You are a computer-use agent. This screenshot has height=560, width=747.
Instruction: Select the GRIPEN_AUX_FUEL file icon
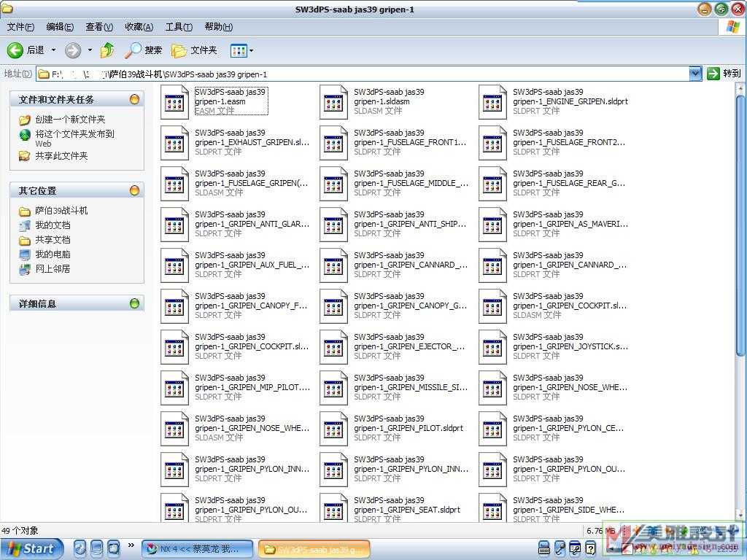(x=174, y=265)
